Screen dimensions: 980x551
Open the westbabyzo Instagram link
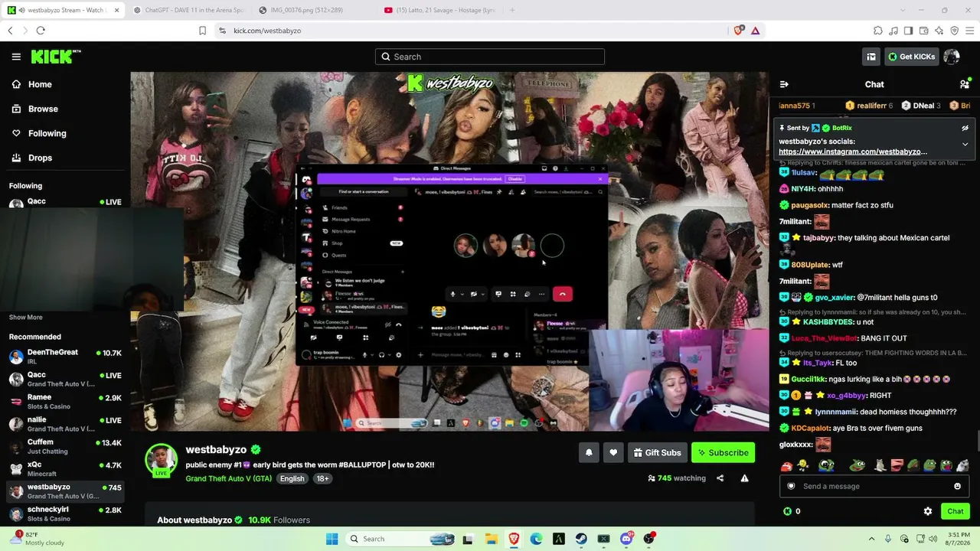point(853,152)
